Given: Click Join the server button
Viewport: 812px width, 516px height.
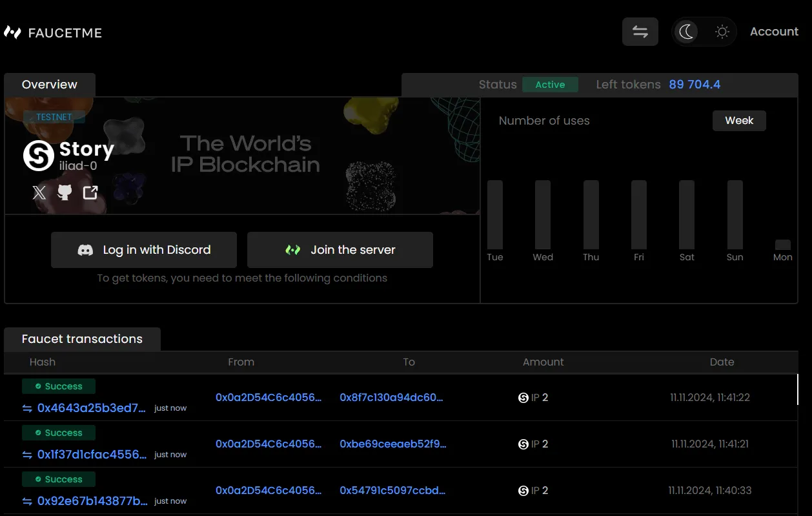Looking at the screenshot, I should pyautogui.click(x=340, y=250).
